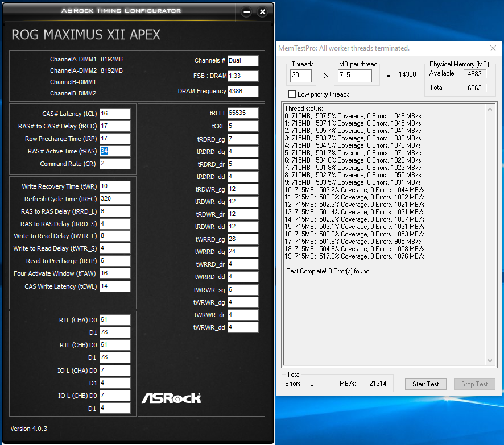Click the tRRD_S value field

[115, 224]
